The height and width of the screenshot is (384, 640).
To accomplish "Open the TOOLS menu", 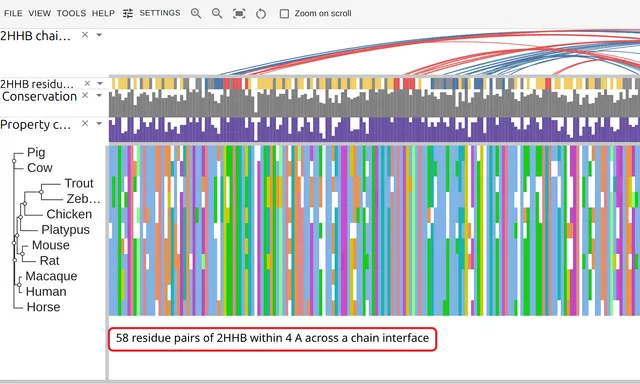I will click(71, 13).
